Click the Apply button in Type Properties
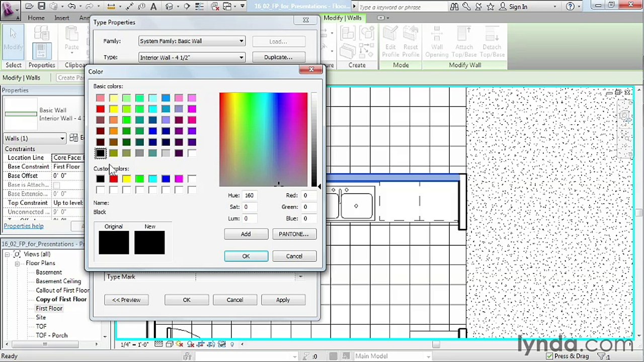 [283, 300]
